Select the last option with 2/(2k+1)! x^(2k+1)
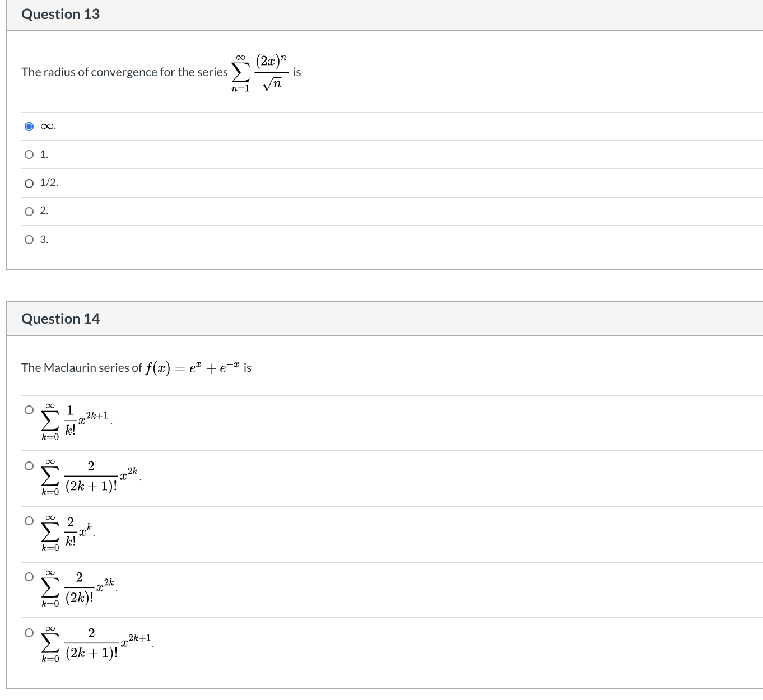Viewport: 763px width, 700px height. [x=29, y=632]
